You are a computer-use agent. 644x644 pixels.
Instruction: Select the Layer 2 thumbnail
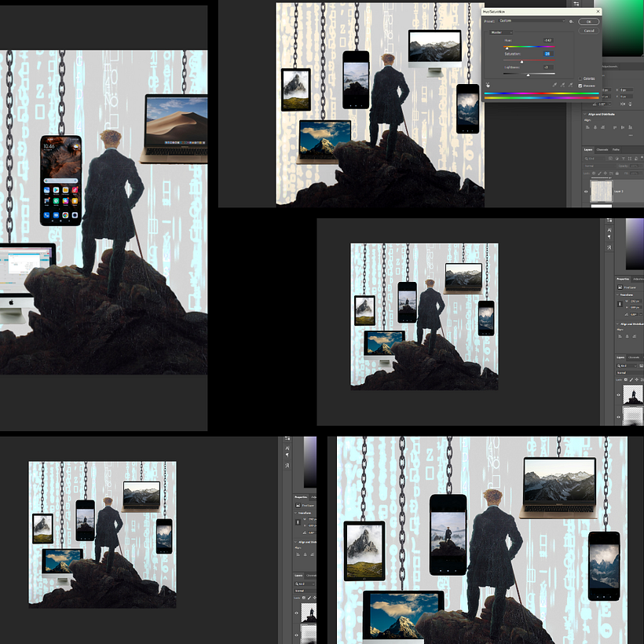pyautogui.click(x=602, y=192)
